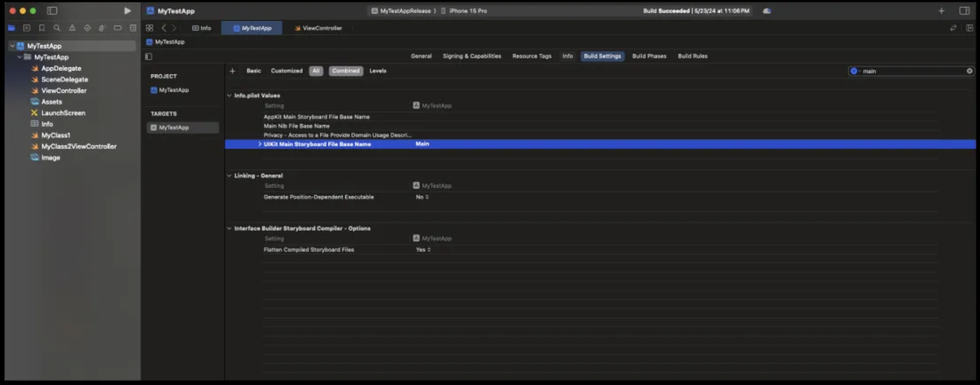The width and height of the screenshot is (980, 385).
Task: Toggle the inspector panel on the toolbar
Action: 964,11
